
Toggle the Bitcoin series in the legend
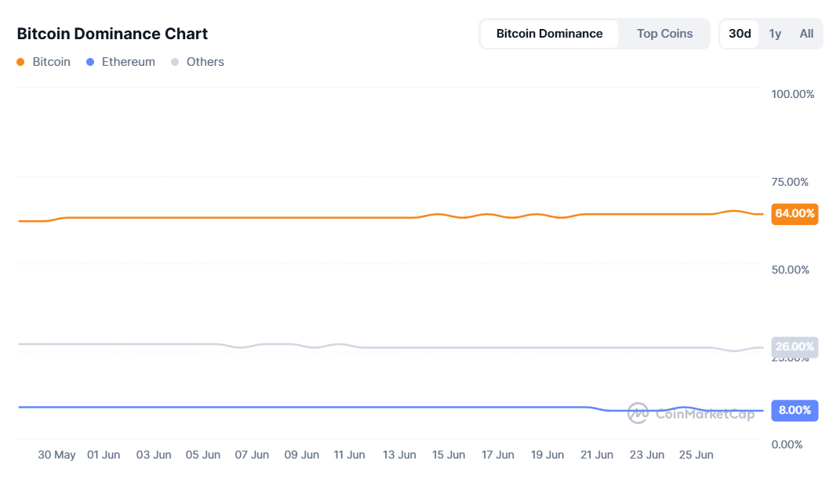point(50,61)
